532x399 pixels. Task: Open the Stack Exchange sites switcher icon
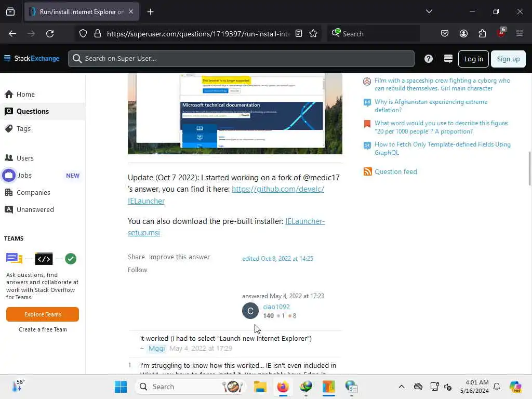point(448,59)
